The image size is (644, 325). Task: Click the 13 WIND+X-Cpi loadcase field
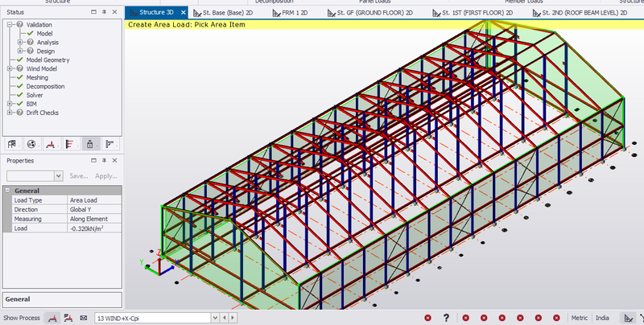coord(153,318)
